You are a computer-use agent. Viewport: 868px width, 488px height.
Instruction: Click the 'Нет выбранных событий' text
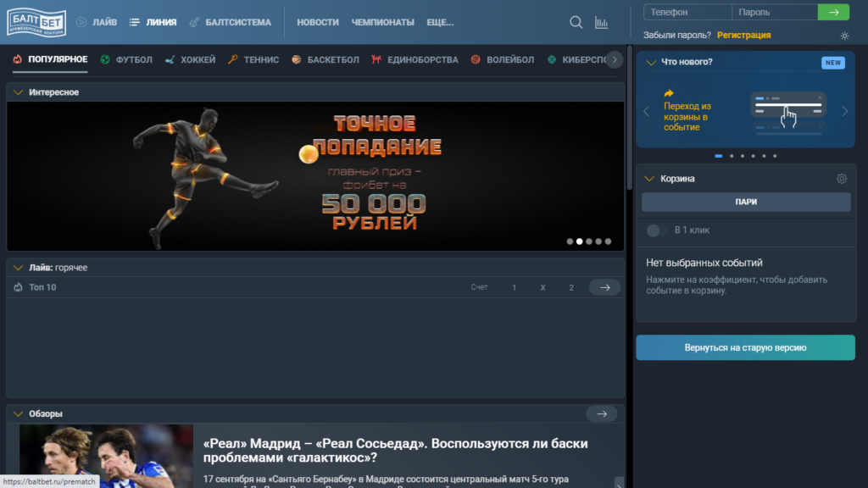coord(704,263)
